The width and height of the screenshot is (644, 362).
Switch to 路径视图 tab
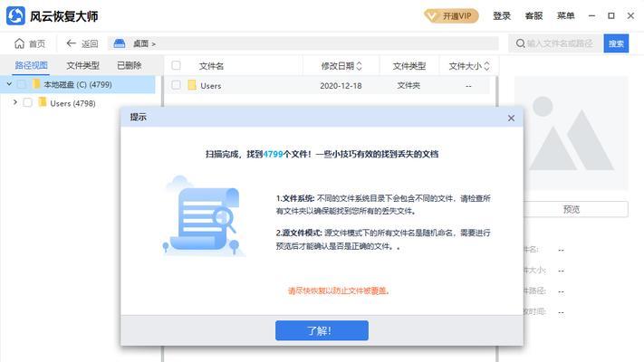coord(31,65)
